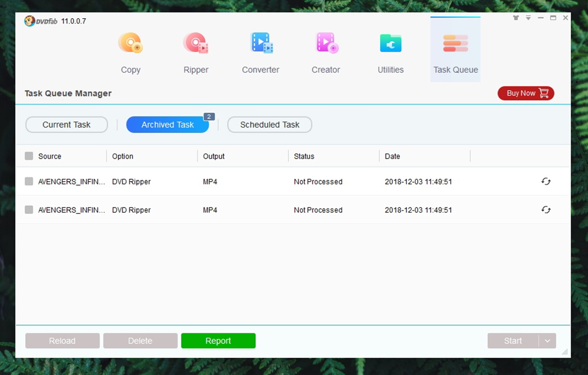Click MP4 output in the first task row
588x375 pixels.
pos(210,182)
